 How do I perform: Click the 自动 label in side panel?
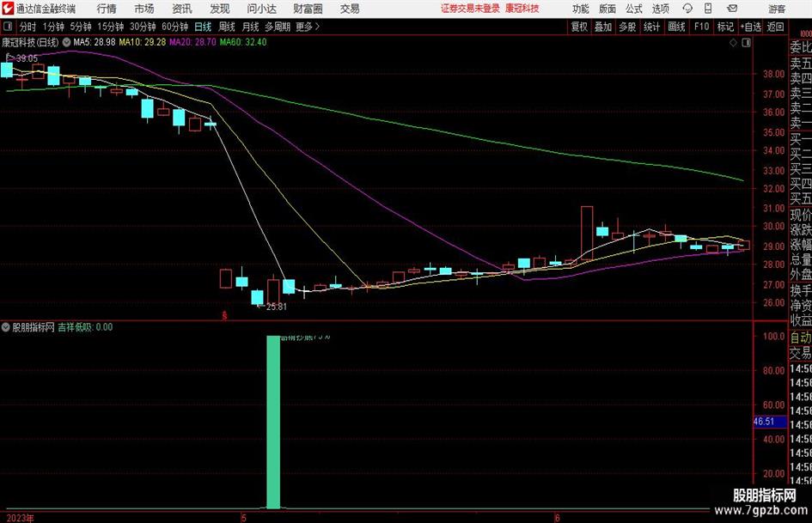pos(801,338)
